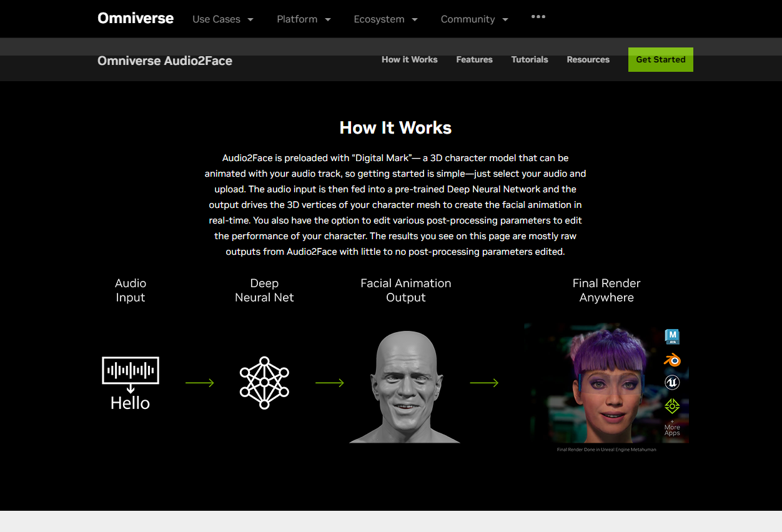Click the Blender logo icon
This screenshot has height=532, width=782.
pos(672,360)
